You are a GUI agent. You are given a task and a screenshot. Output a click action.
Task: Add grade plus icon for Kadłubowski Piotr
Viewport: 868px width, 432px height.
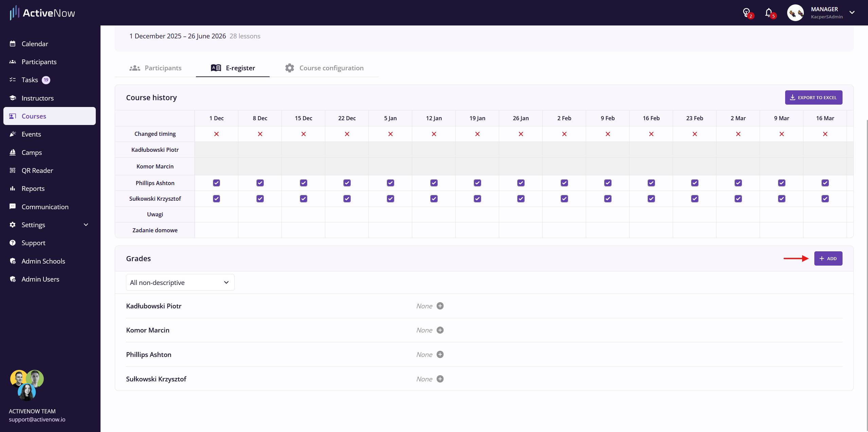point(440,306)
